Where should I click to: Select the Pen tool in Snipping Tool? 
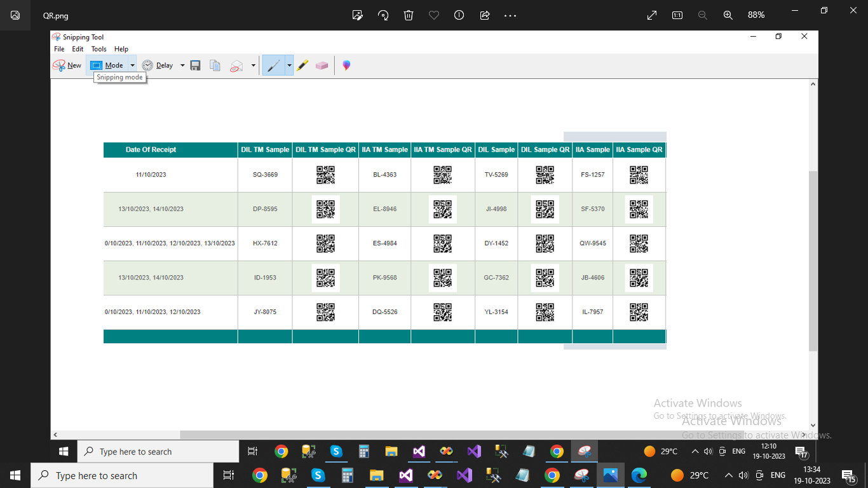pyautogui.click(x=273, y=65)
